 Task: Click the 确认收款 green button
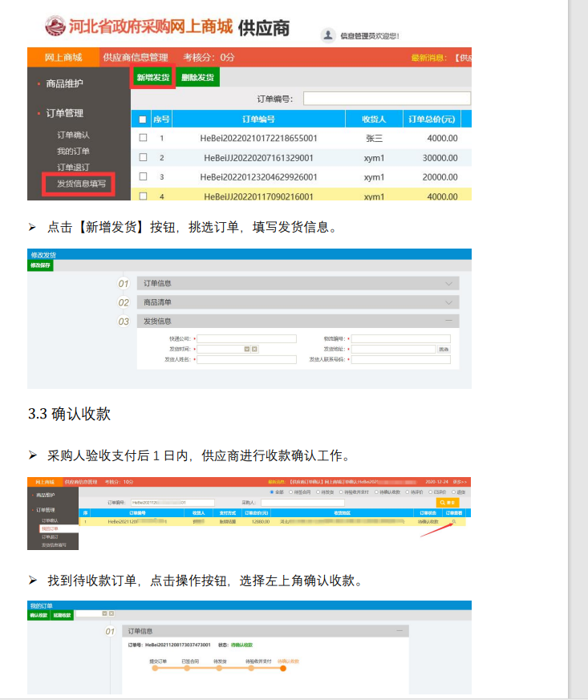(39, 615)
